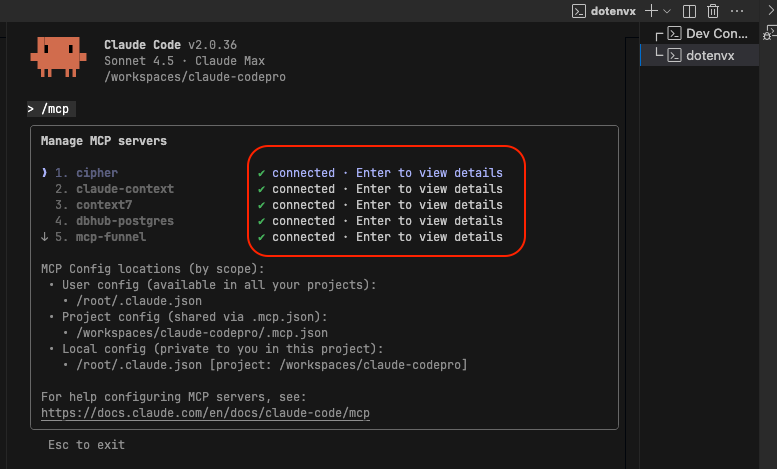Click the Claude Code mascot logo

pos(58,57)
